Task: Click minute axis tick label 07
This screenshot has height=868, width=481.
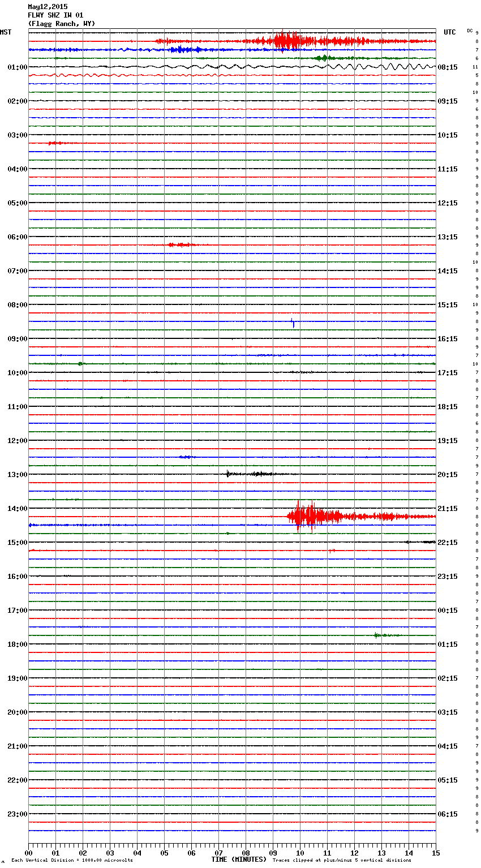Action: click(218, 853)
